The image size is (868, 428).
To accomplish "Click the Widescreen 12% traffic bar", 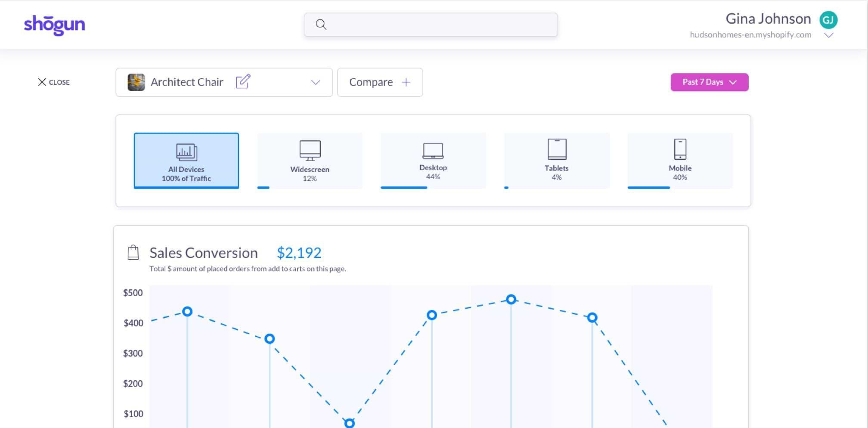I will pyautogui.click(x=263, y=188).
